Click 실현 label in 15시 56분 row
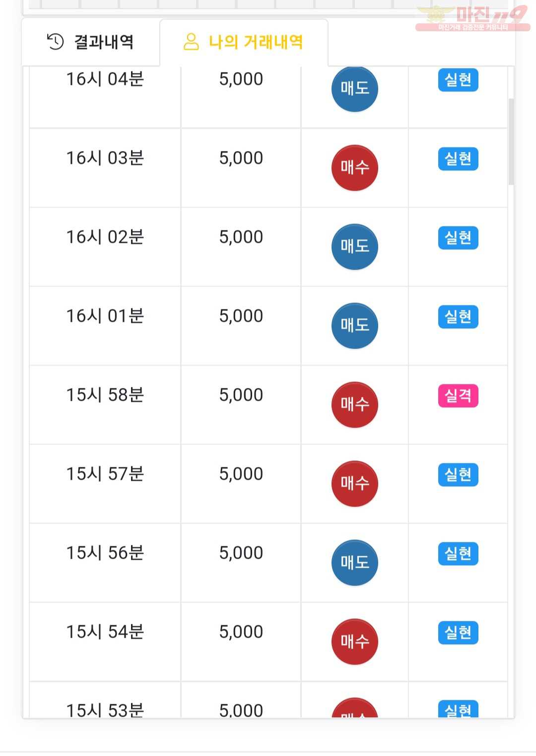 click(458, 554)
